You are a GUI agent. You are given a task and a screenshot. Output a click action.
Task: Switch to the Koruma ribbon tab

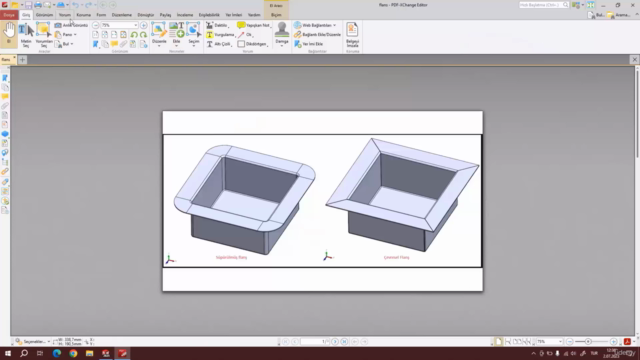point(84,15)
